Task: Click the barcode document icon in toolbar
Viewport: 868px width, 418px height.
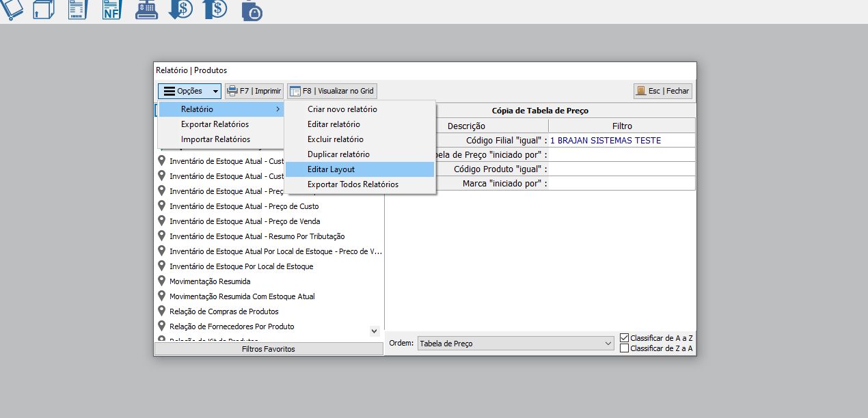Action: pyautogui.click(x=77, y=9)
